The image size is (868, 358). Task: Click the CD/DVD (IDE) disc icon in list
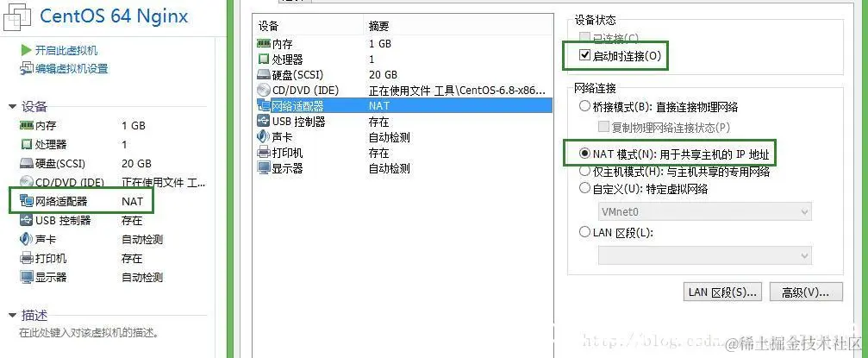click(x=264, y=91)
